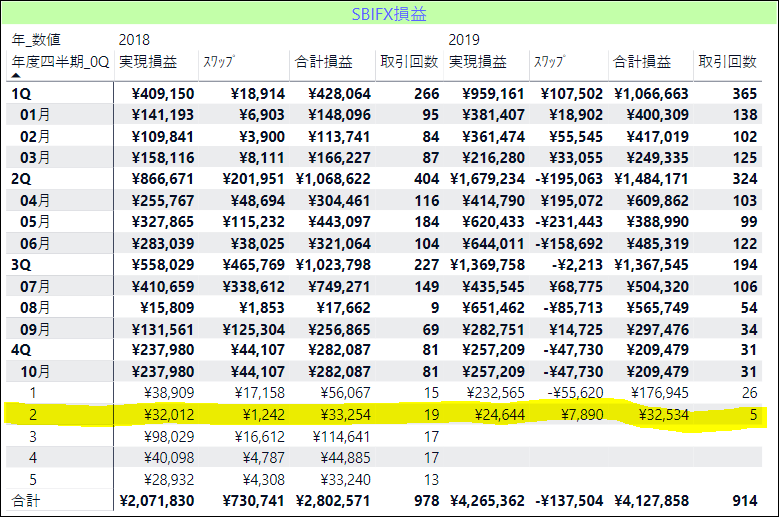Select the week 5 row label under 10月
The width and height of the screenshot is (779, 517).
[x=33, y=480]
